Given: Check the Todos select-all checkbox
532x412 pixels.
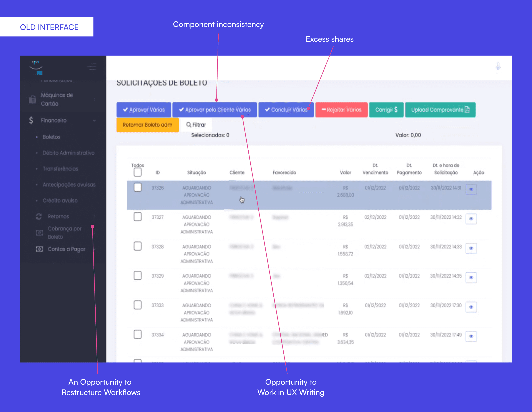Looking at the screenshot, I should coord(138,172).
